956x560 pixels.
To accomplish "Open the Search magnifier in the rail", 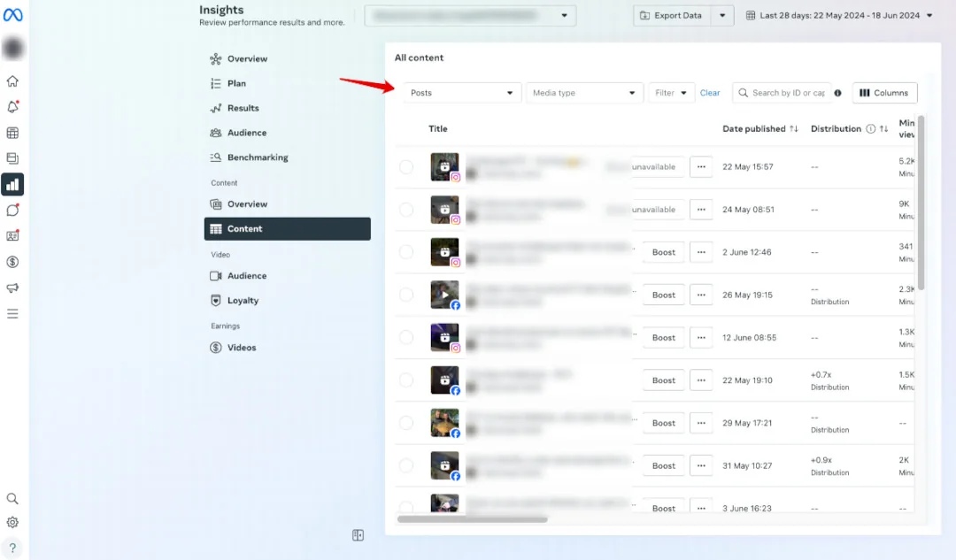I will tap(12, 498).
